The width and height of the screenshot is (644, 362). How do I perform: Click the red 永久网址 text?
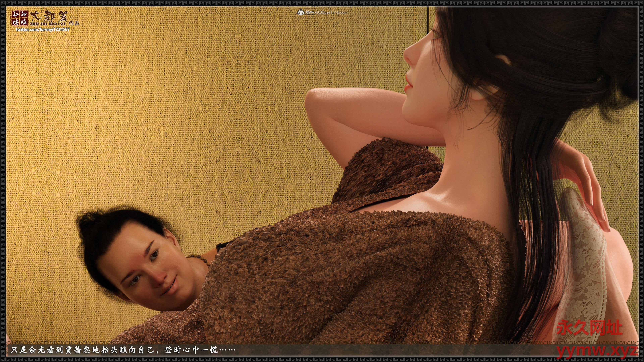(x=589, y=327)
